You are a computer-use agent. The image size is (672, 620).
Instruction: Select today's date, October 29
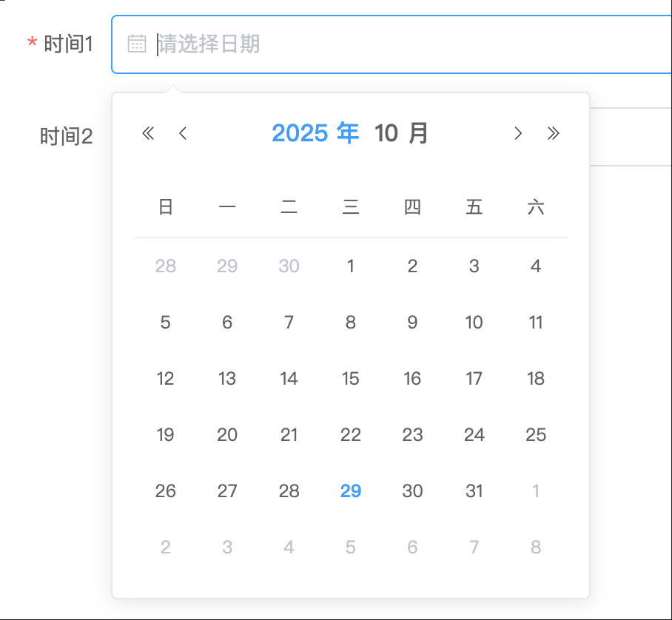click(351, 491)
